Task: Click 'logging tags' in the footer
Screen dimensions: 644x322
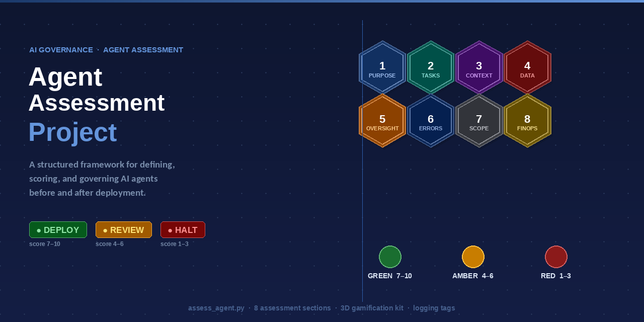Action: (434, 308)
